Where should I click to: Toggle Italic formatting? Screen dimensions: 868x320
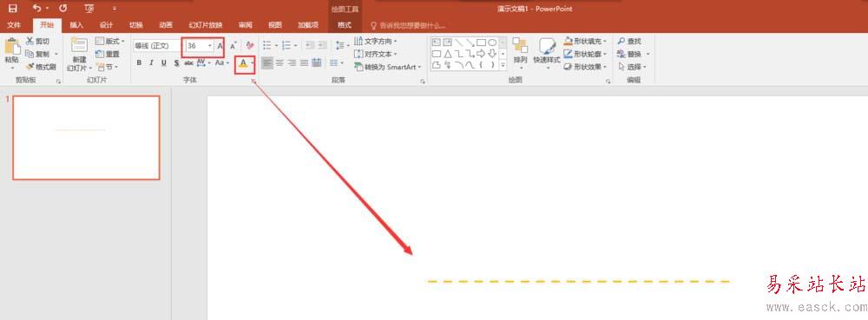(151, 63)
